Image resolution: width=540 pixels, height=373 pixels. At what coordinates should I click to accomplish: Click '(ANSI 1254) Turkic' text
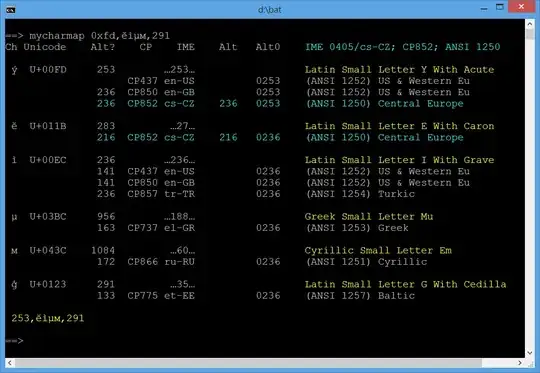click(x=360, y=194)
